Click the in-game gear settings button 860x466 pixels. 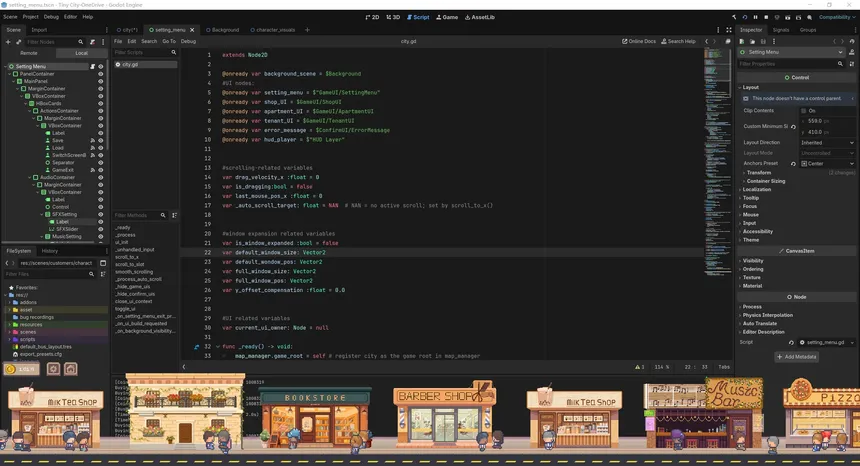pos(53,369)
